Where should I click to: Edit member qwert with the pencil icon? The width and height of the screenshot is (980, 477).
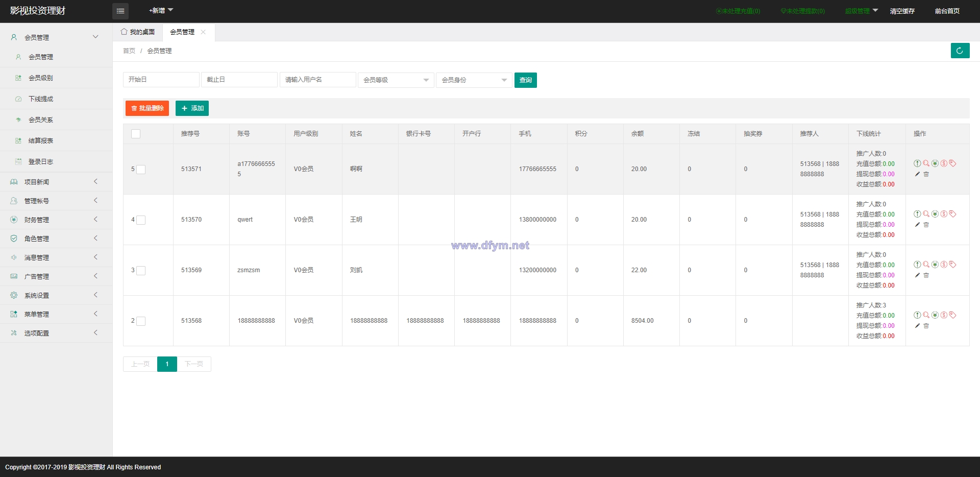(917, 225)
